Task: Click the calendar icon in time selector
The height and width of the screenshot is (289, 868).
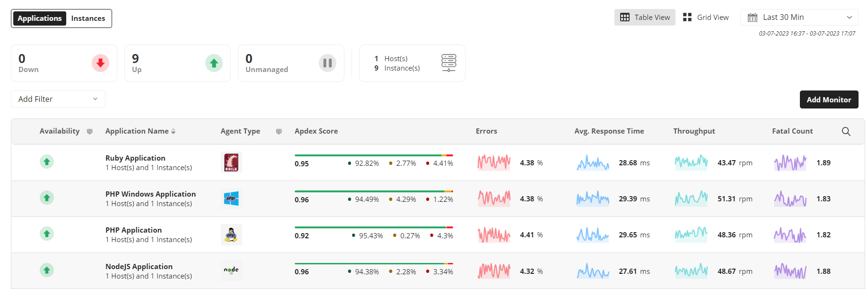Action: (x=752, y=18)
